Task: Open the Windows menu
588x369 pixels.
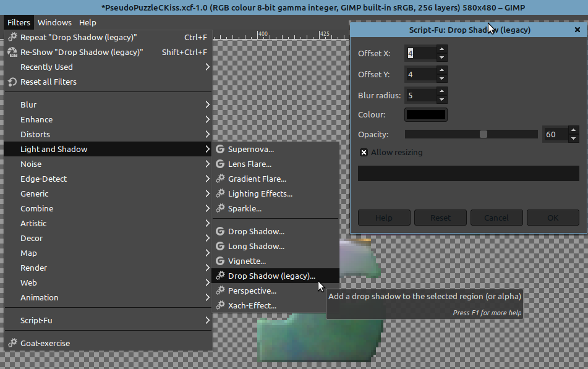Action: 54,22
